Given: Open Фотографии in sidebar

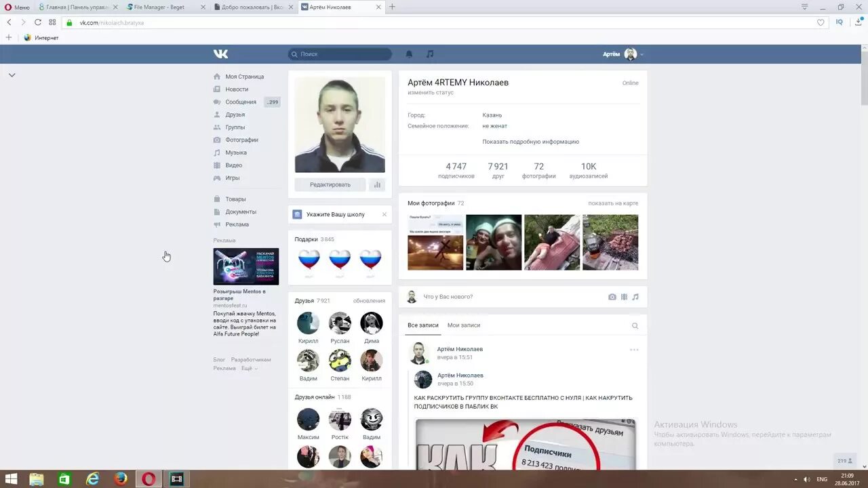Looking at the screenshot, I should pyautogui.click(x=242, y=140).
